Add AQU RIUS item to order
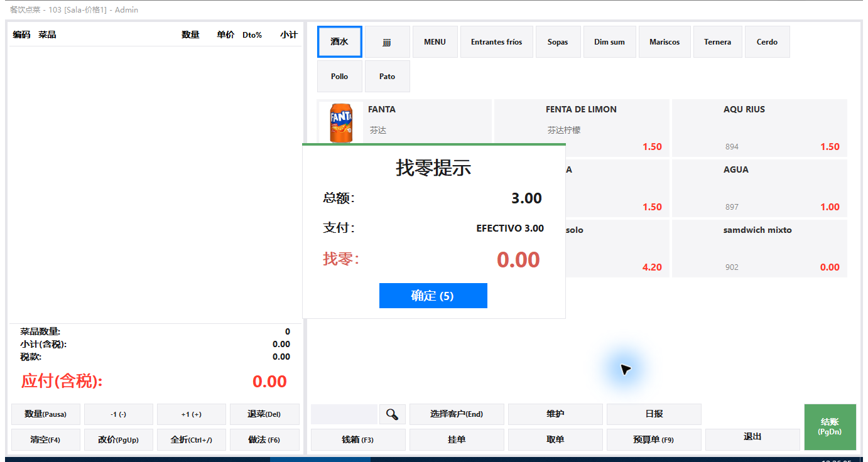This screenshot has height=462, width=868. [759, 128]
